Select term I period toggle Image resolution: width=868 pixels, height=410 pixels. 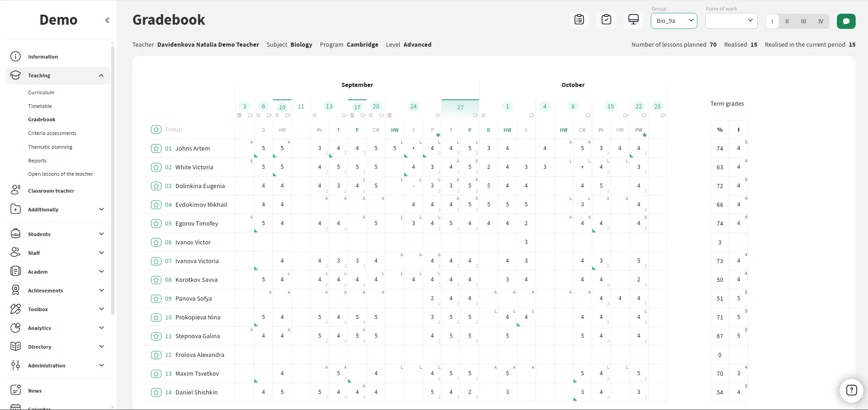(772, 21)
